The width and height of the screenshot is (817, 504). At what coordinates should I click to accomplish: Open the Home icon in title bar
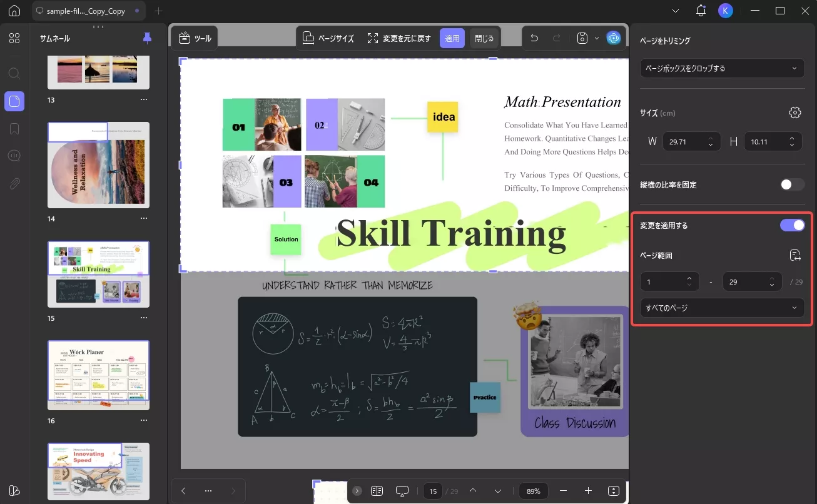14,11
